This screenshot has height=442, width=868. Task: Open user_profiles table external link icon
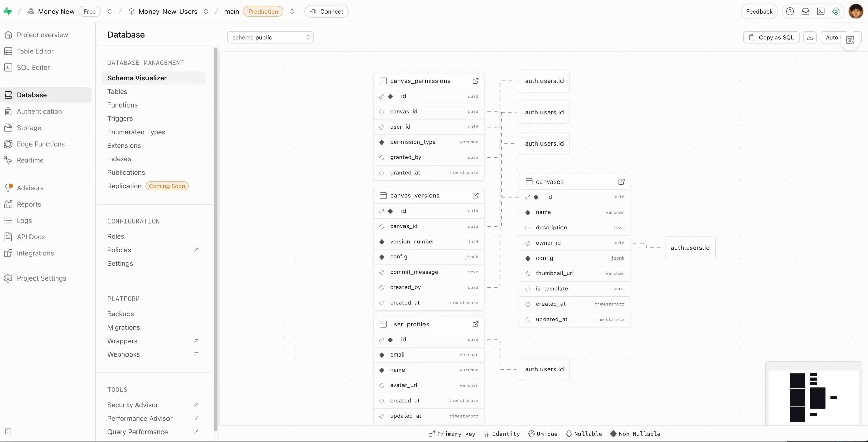(475, 324)
